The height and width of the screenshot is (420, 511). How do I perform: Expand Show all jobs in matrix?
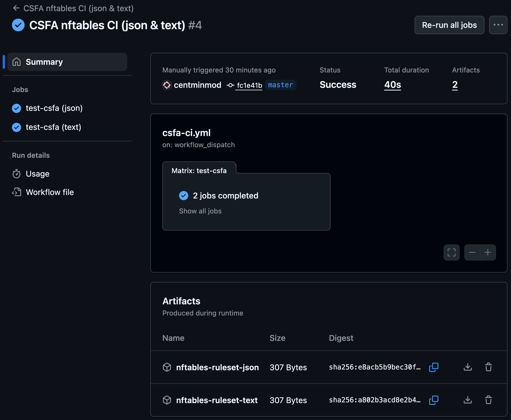(200, 211)
